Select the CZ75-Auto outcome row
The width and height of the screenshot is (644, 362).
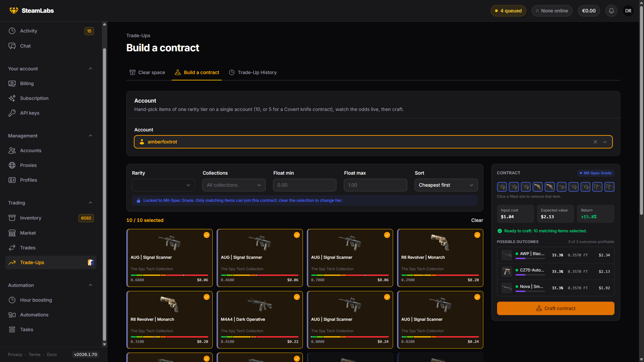pos(555,271)
